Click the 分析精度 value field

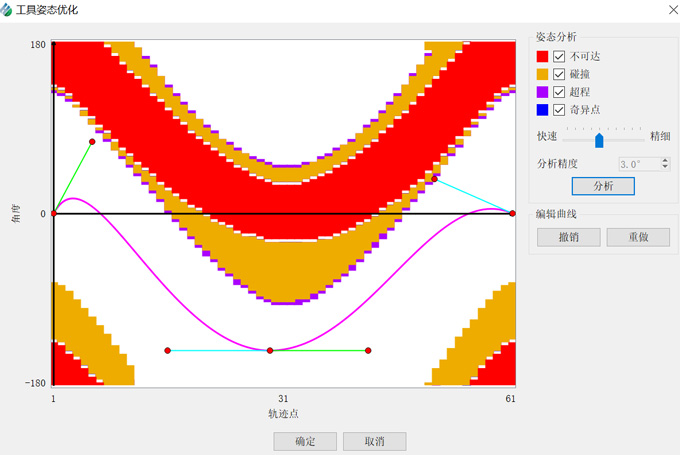coord(639,164)
